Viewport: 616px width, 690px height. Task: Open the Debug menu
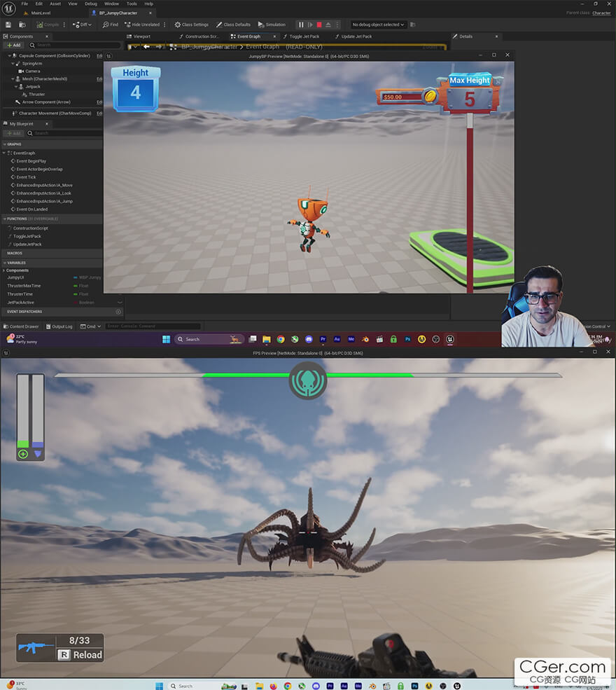pos(90,4)
